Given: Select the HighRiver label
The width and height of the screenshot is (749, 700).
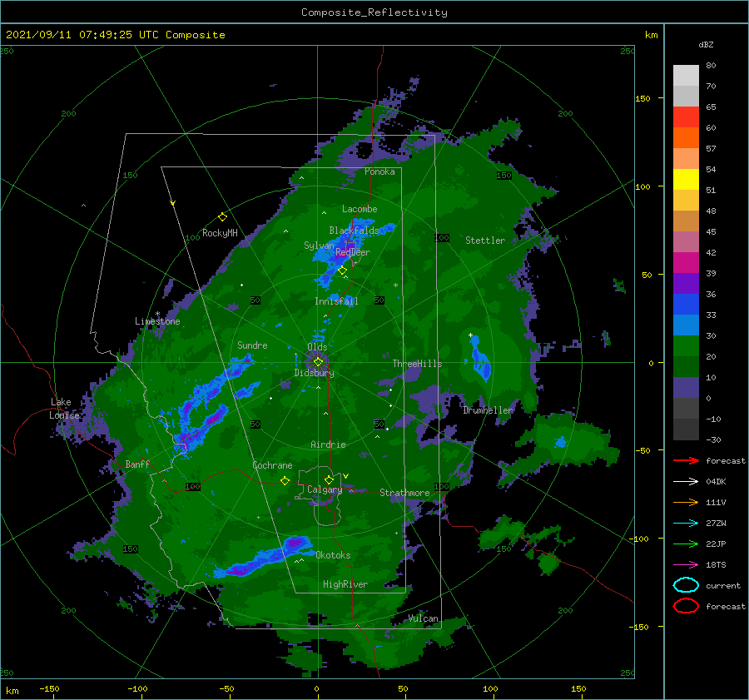Looking at the screenshot, I should click(x=345, y=584).
